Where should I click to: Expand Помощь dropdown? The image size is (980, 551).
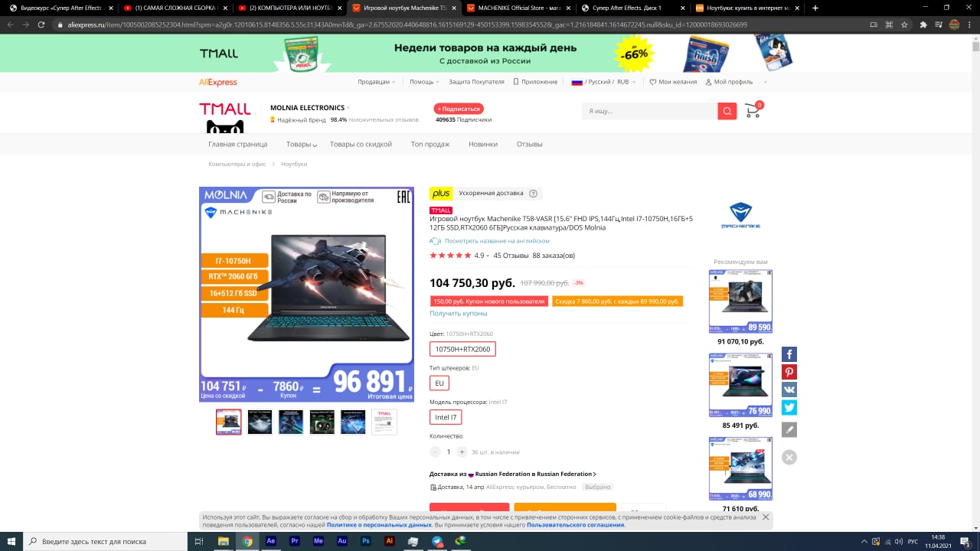tap(424, 82)
